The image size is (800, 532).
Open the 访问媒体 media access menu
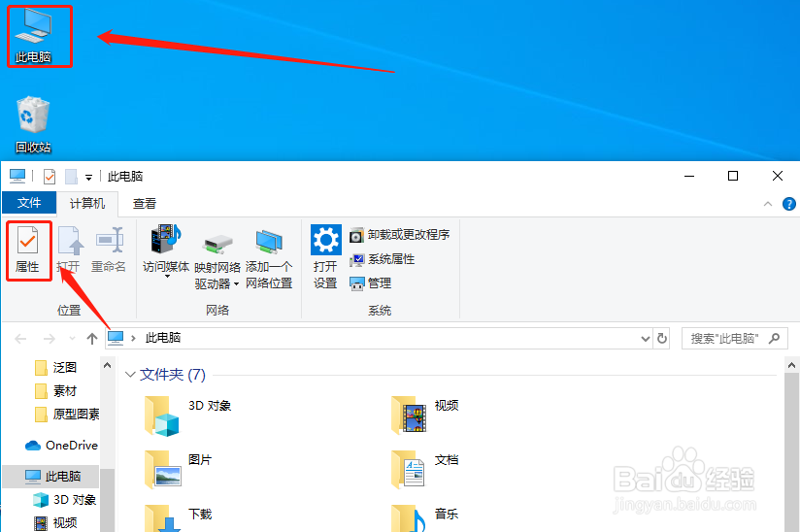click(x=166, y=251)
